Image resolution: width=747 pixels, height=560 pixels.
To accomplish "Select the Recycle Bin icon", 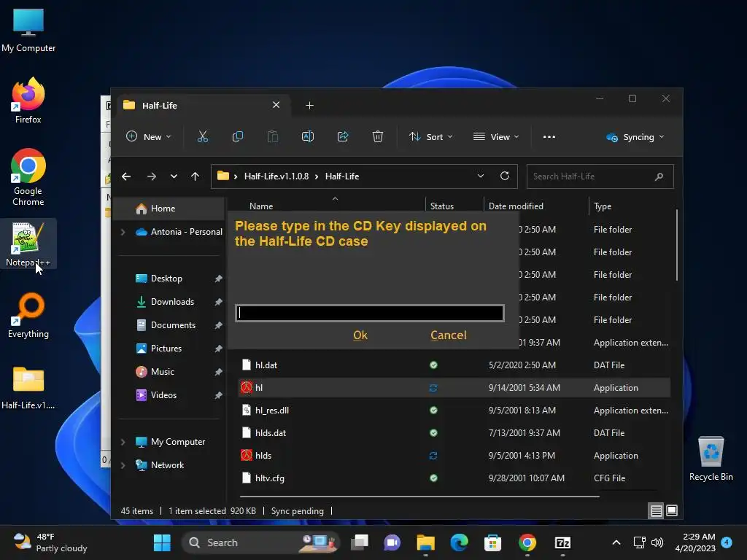I will tap(711, 459).
